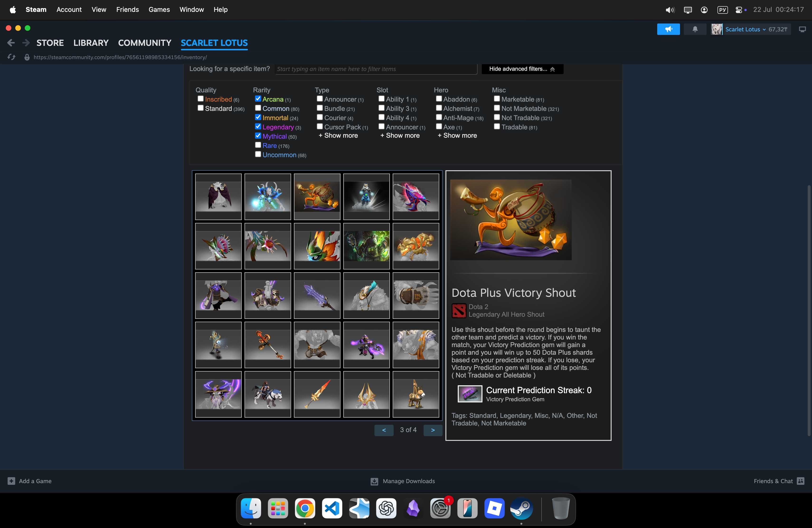Click the Manage Downloads icon
This screenshot has width=812, height=528.
[374, 481]
